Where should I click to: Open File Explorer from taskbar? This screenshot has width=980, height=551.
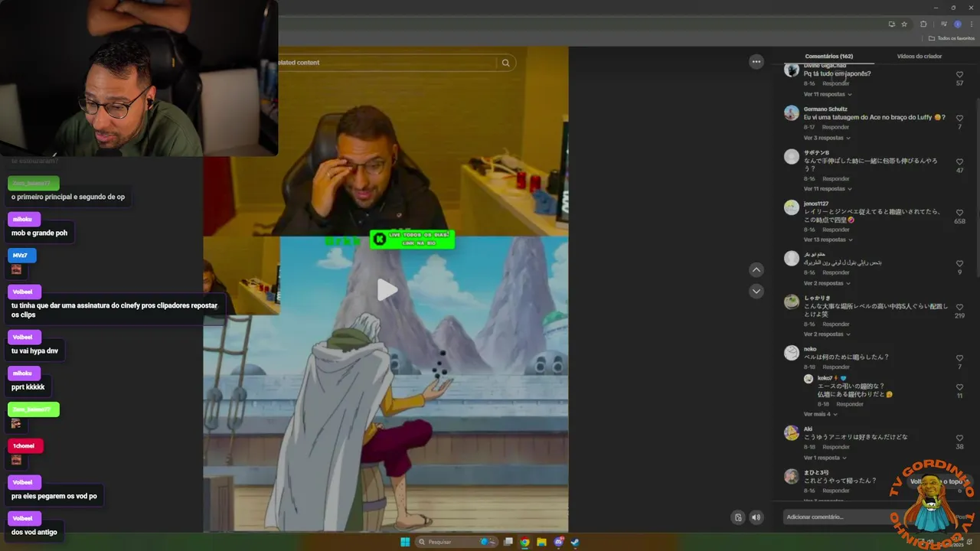541,542
